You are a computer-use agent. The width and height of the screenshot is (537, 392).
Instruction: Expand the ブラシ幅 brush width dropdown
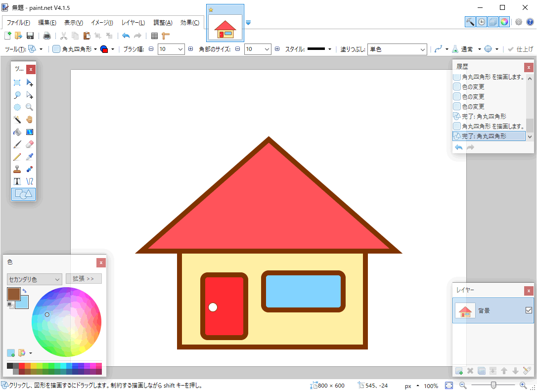(179, 49)
